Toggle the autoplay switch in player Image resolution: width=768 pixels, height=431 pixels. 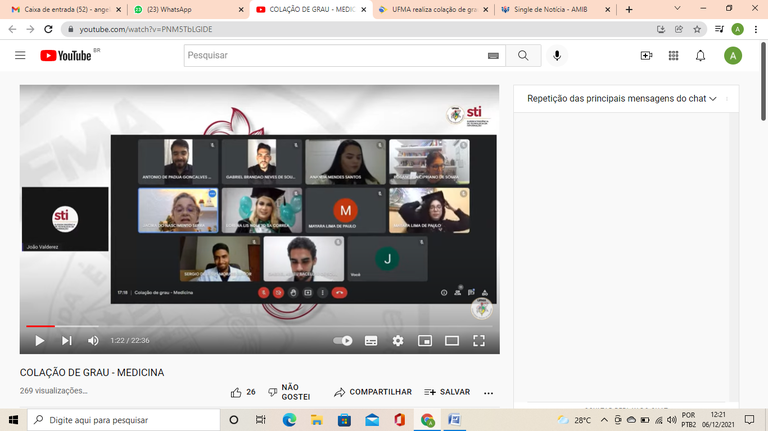343,340
